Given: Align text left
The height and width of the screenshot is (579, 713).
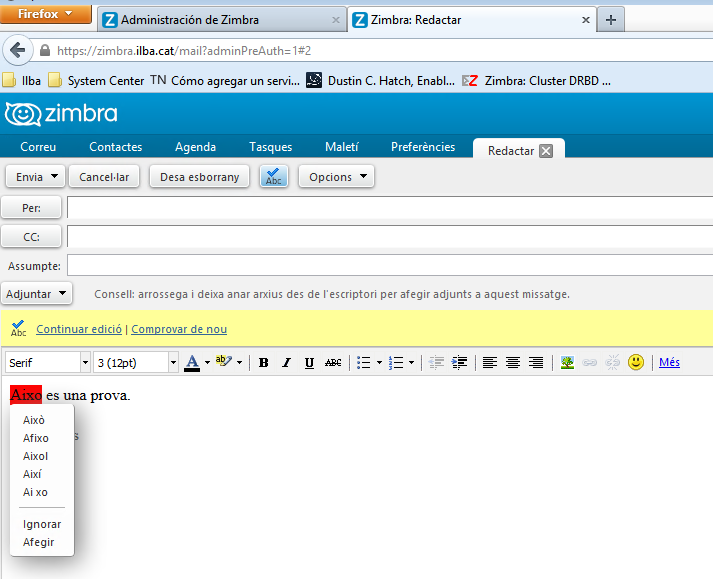Looking at the screenshot, I should click(490, 363).
